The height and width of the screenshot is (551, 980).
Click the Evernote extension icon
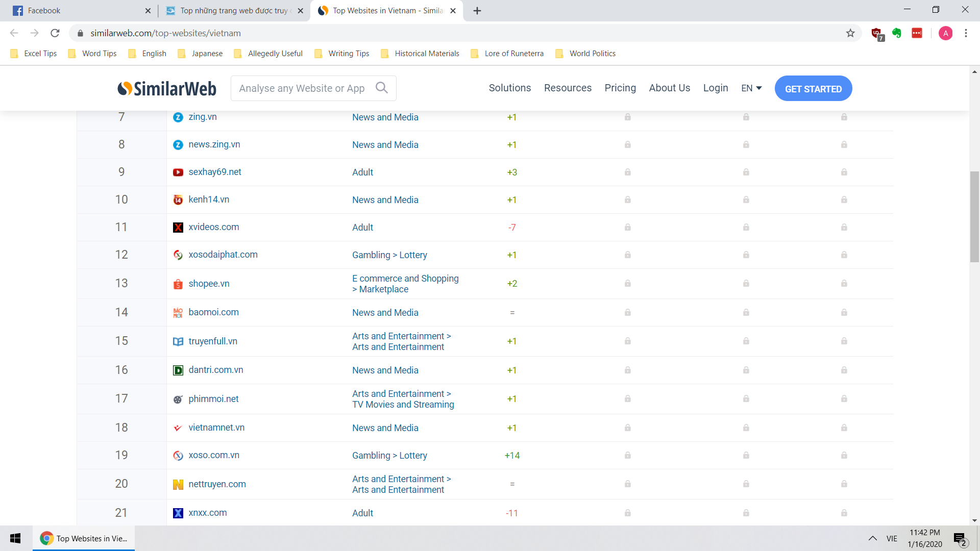click(x=897, y=33)
